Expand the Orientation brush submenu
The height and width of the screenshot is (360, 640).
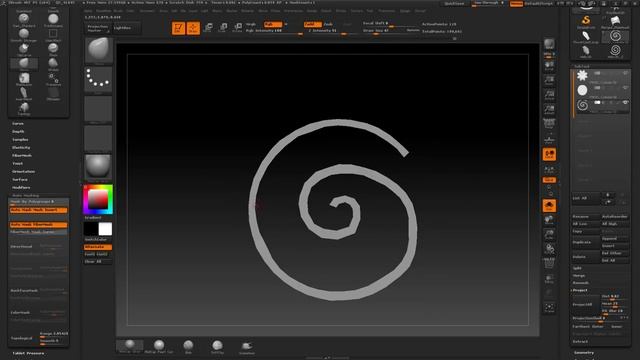(23, 171)
